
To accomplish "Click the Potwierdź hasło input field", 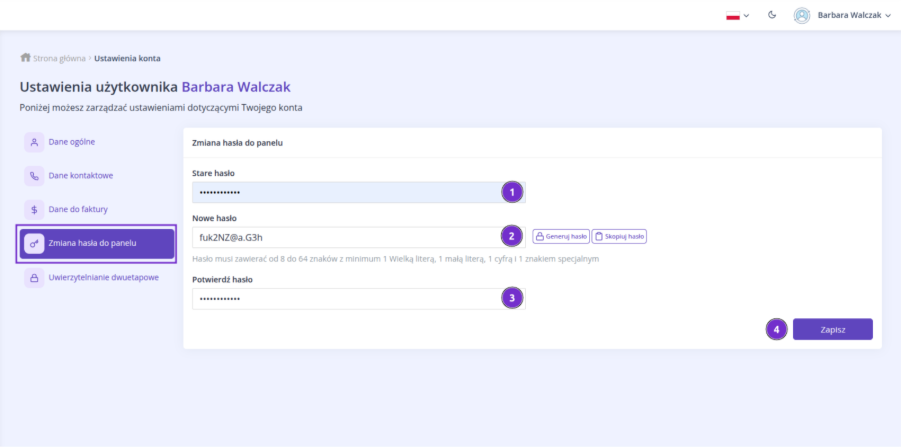I will pyautogui.click(x=345, y=298).
